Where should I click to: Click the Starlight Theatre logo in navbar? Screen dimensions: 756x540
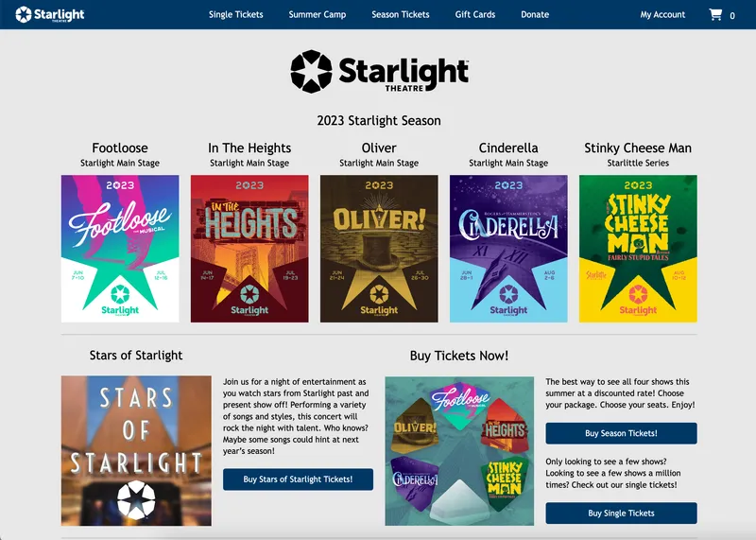(50, 14)
